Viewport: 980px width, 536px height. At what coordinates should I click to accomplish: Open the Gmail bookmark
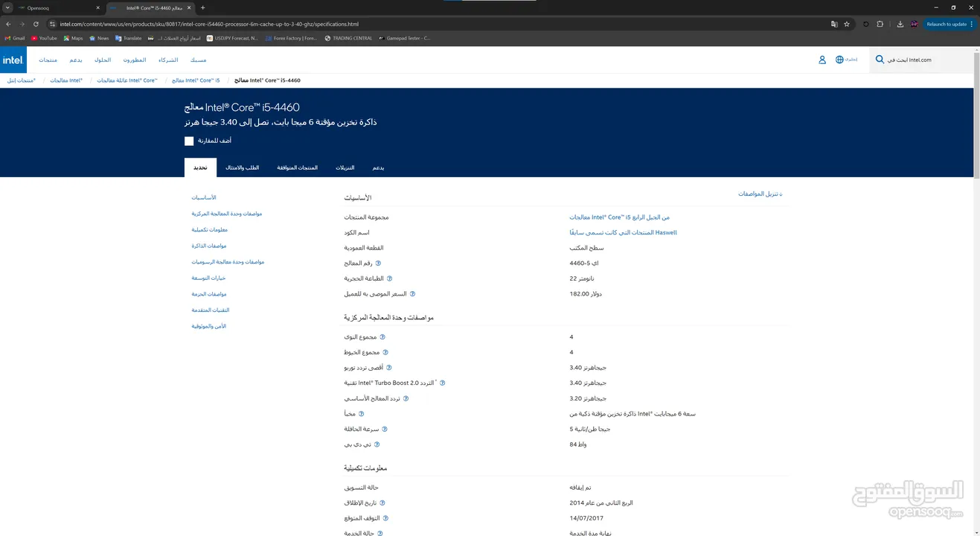[x=15, y=38]
